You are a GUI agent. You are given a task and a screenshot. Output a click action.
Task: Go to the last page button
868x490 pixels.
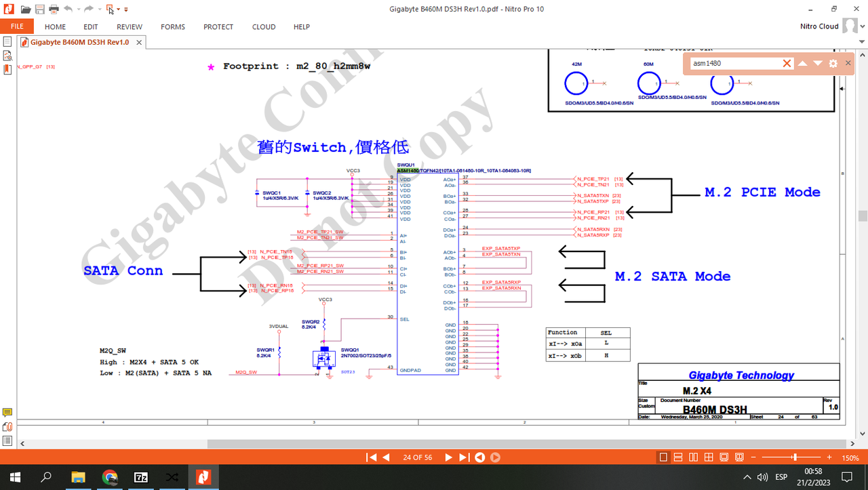pyautogui.click(x=464, y=457)
